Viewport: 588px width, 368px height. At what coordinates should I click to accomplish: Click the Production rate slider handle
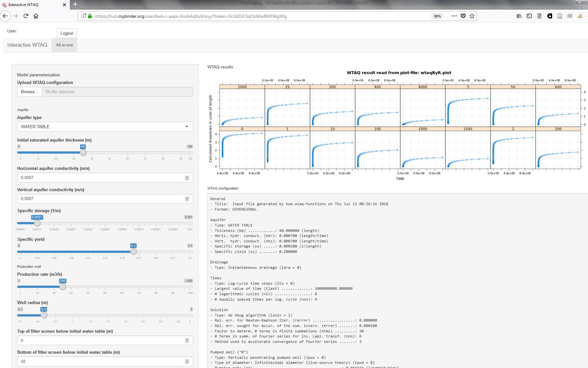(63, 287)
